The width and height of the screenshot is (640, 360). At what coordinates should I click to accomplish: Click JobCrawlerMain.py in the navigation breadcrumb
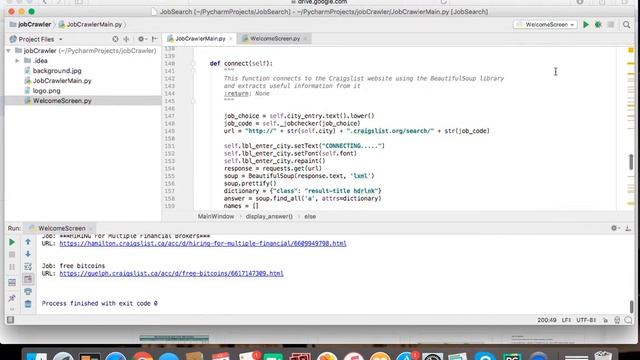[x=91, y=24]
